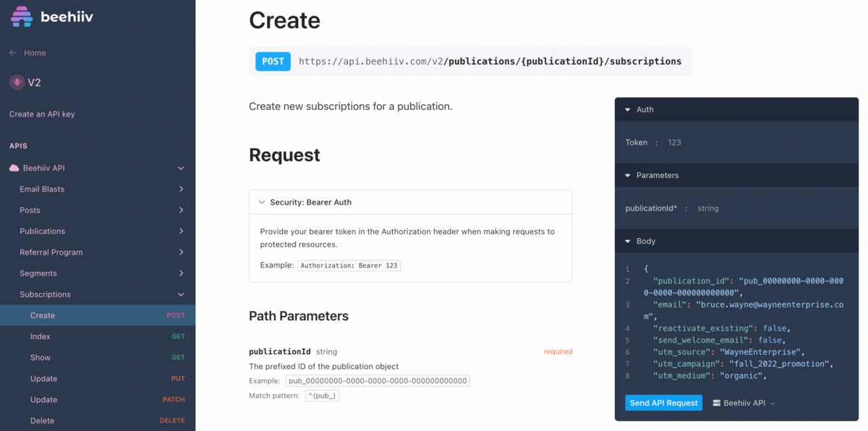Viewport: 868px width, 431px height.
Task: Collapse the Auth section triangle
Action: click(628, 110)
